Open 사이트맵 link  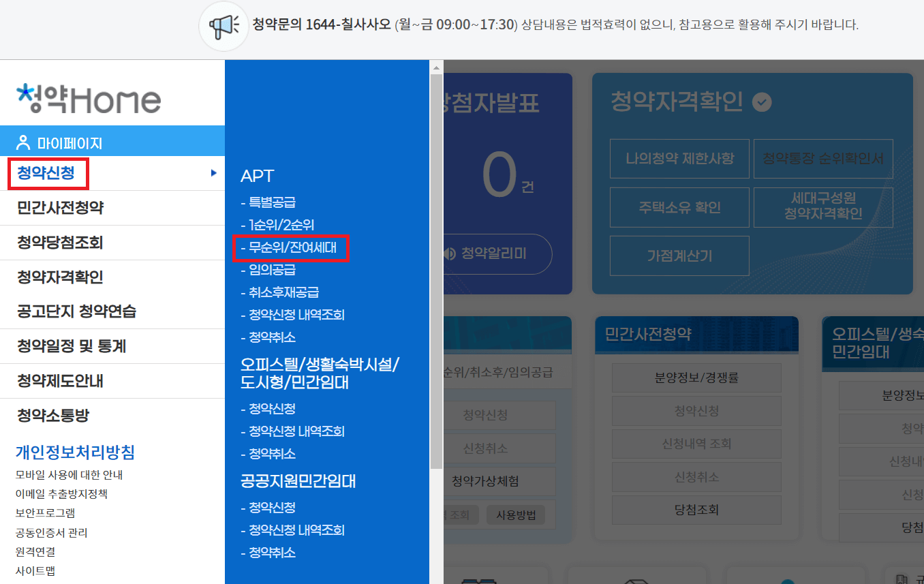click(35, 571)
